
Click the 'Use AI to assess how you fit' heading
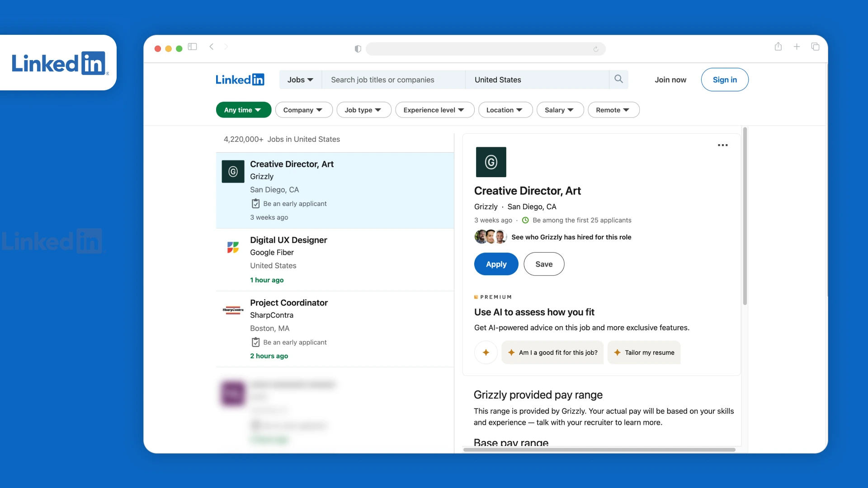pos(534,312)
